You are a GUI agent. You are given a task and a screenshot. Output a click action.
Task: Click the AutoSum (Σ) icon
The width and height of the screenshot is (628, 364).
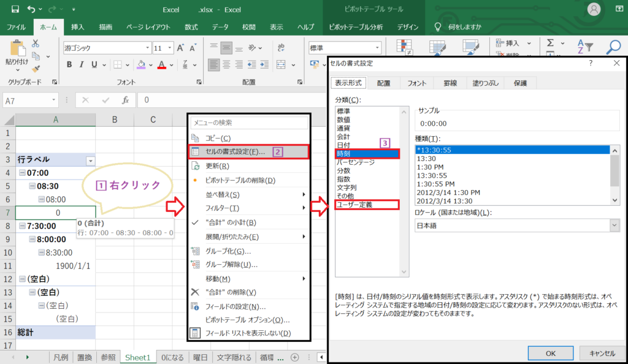551,42
